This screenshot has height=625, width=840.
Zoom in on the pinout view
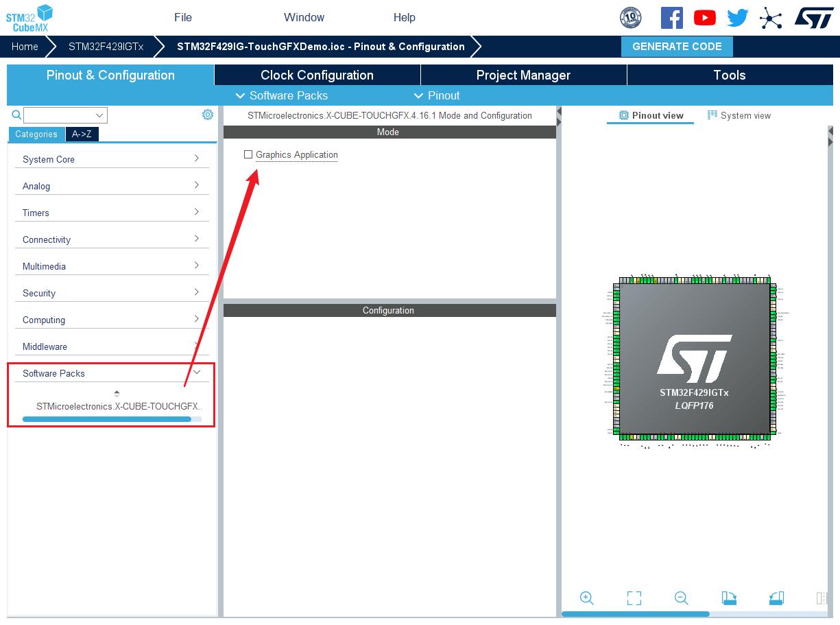[x=587, y=598]
